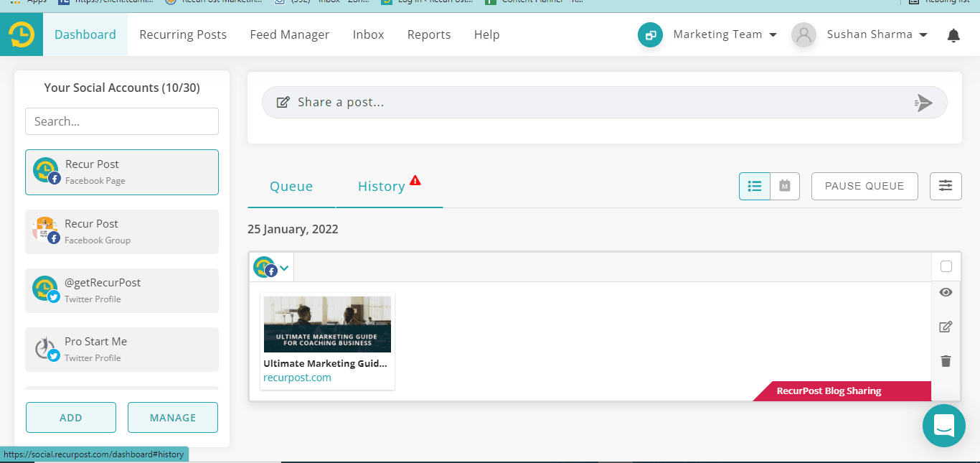Viewport: 980px width, 463px height.
Task: Open the live chat bubble
Action: coord(943,426)
